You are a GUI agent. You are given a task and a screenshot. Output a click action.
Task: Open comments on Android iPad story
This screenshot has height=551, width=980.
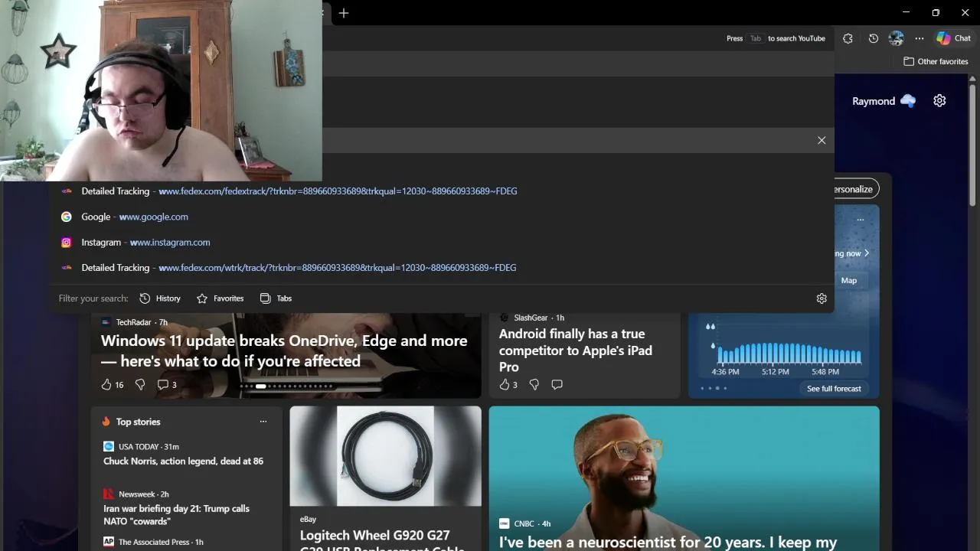(x=557, y=384)
